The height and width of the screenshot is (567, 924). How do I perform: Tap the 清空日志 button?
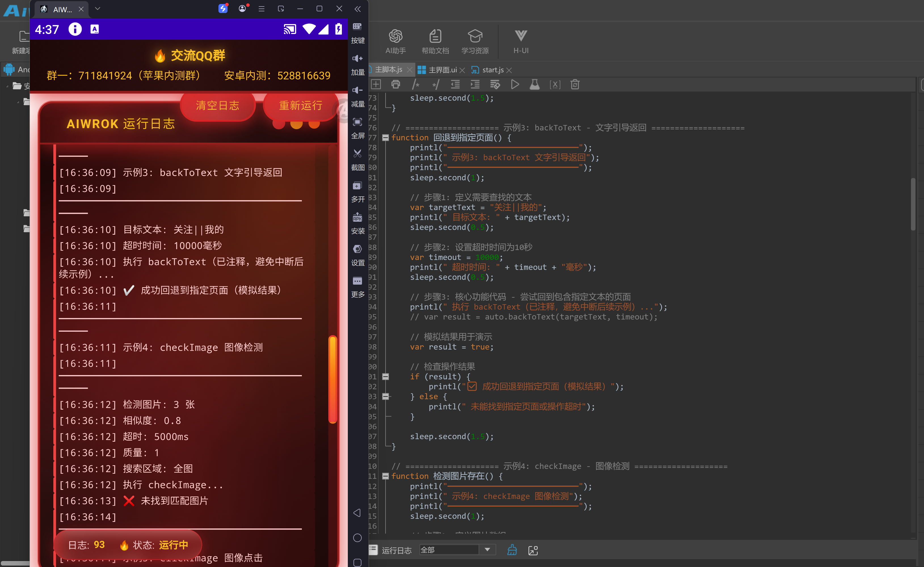[218, 105]
